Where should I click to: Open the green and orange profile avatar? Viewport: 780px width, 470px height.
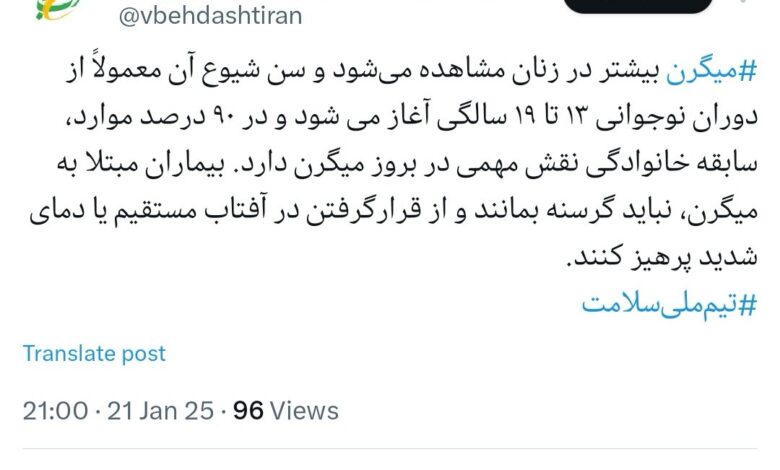[56, 9]
